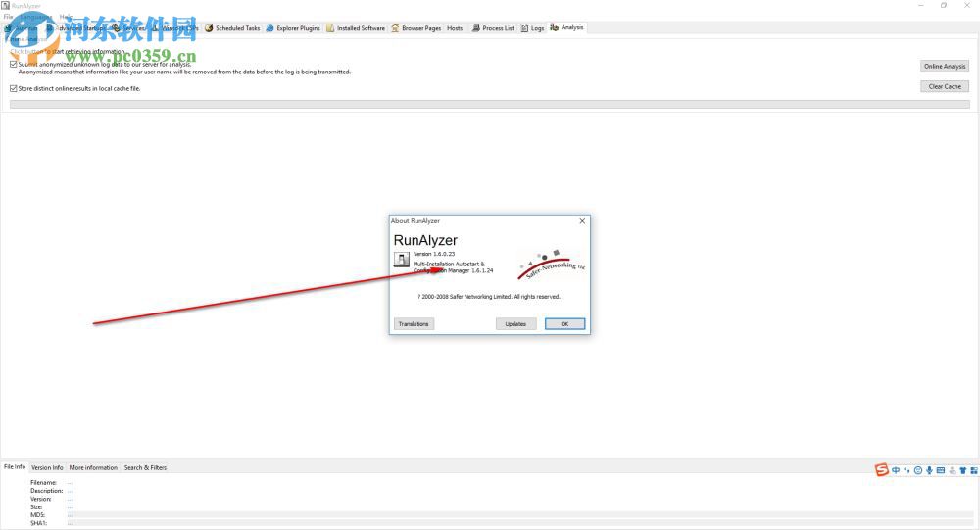Click the Description label in File Info
This screenshot has width=980, height=530.
[46, 491]
